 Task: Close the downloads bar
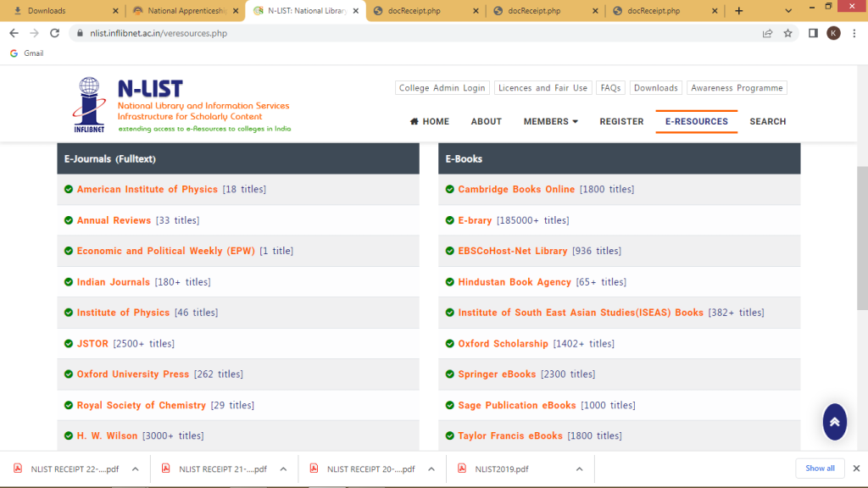[856, 468]
